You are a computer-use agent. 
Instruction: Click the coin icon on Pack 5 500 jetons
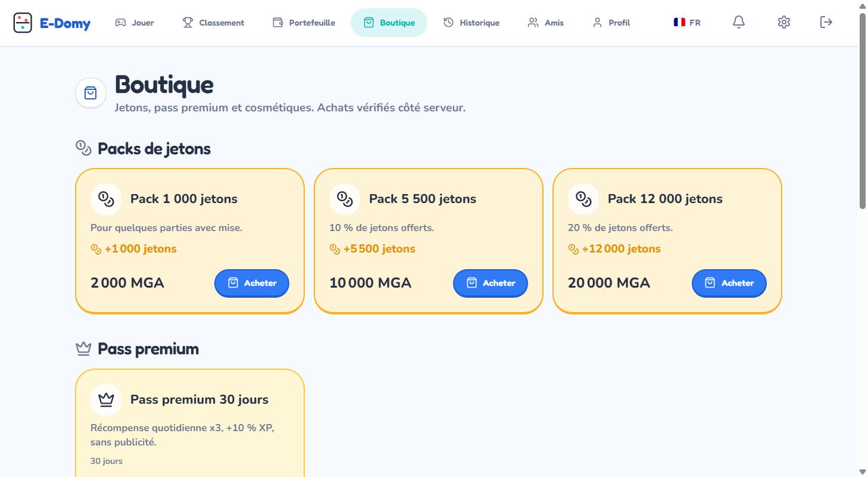(x=345, y=198)
